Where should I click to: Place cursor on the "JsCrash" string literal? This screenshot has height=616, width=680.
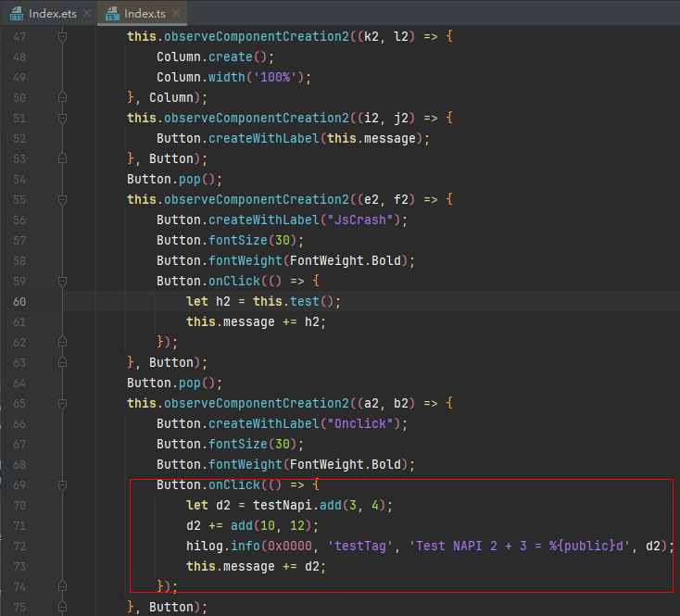point(371,220)
